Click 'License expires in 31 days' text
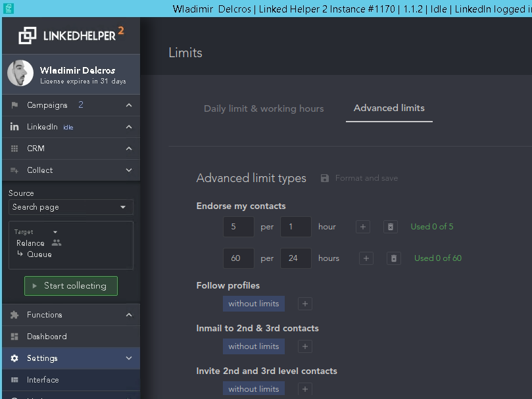The height and width of the screenshot is (399, 532). (x=83, y=82)
